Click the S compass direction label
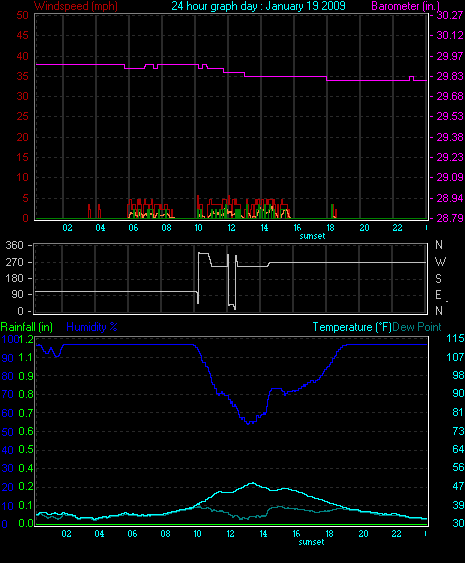 point(438,279)
